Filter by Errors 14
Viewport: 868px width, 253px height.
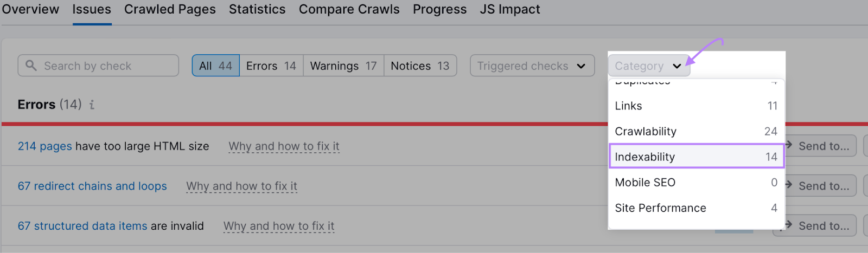[x=271, y=66]
